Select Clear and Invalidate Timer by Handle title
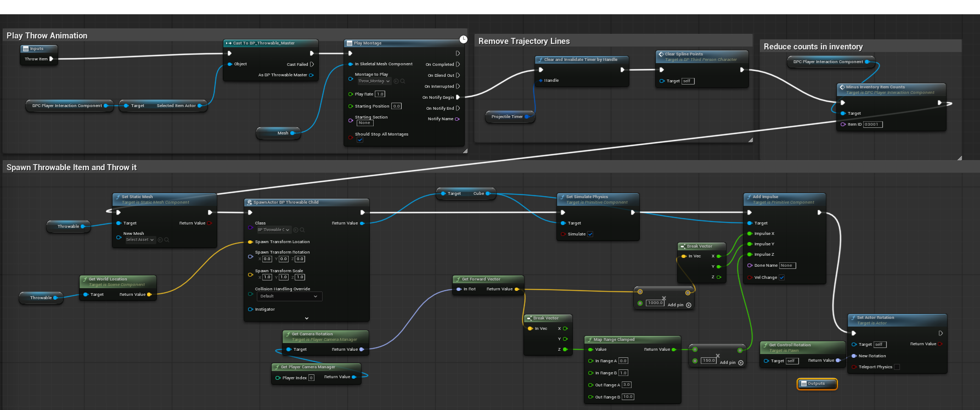Image resolution: width=980 pixels, height=410 pixels. [581, 60]
